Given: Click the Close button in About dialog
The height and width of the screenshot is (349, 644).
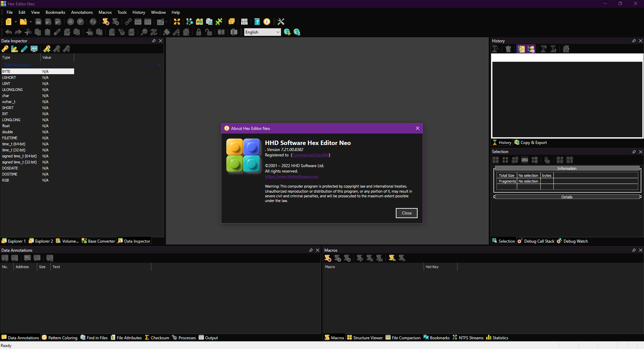Looking at the screenshot, I should [x=407, y=213].
